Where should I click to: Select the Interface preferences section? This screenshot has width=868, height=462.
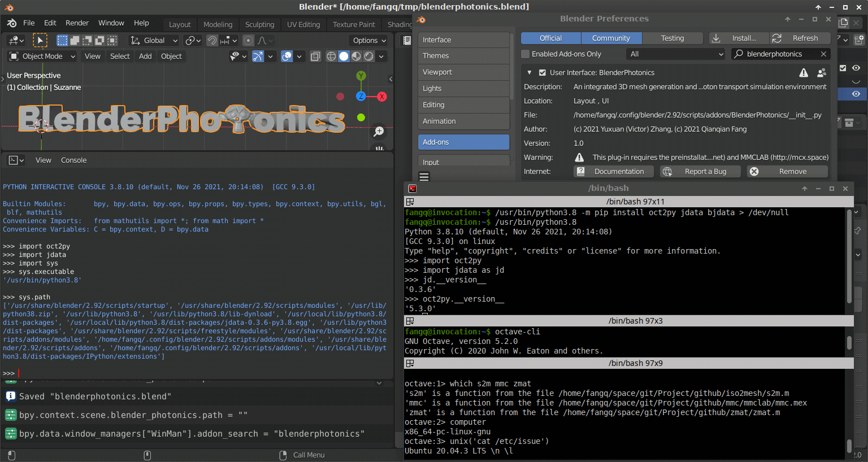click(x=463, y=40)
